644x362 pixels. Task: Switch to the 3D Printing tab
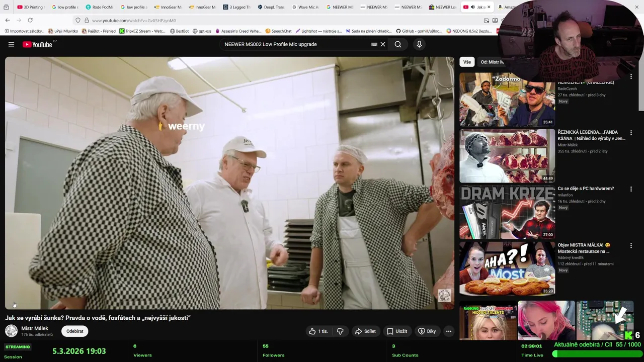pos(30,7)
